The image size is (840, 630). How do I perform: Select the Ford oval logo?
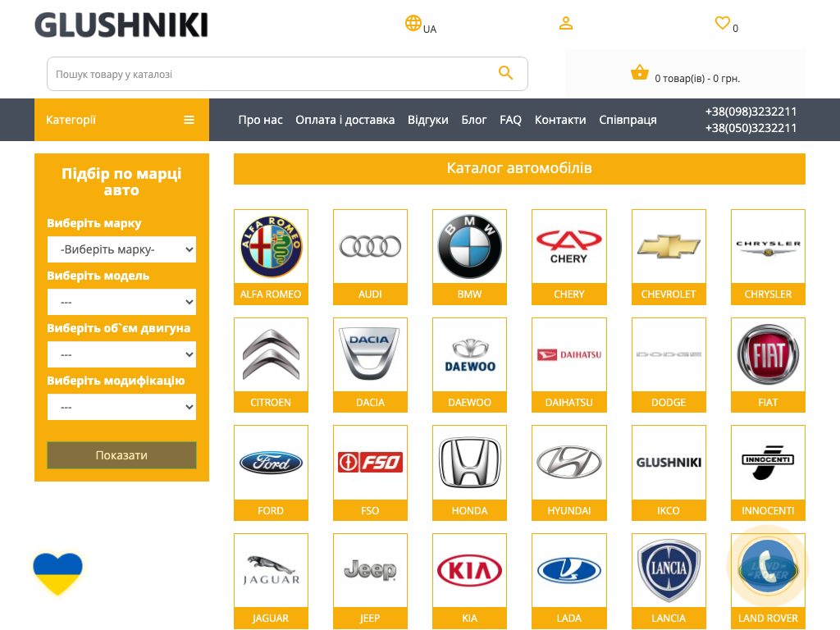pyautogui.click(x=271, y=463)
